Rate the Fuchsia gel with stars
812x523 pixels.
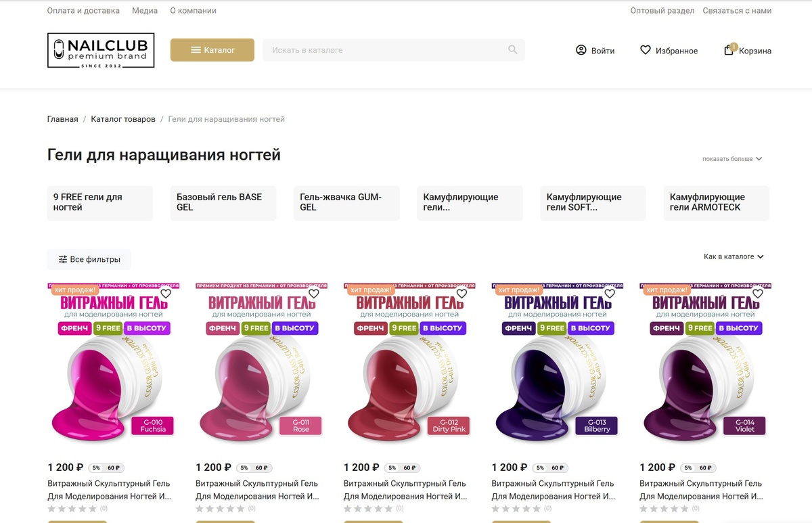click(x=72, y=509)
